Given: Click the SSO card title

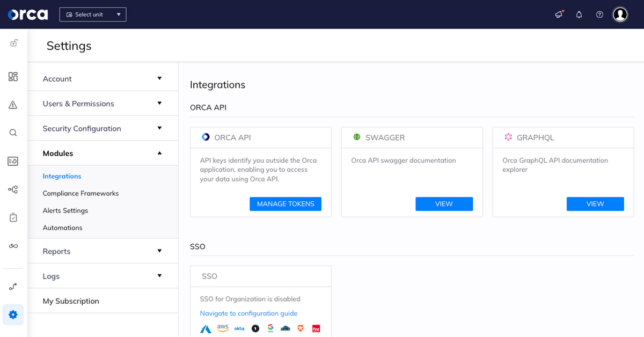Looking at the screenshot, I should pyautogui.click(x=209, y=276).
